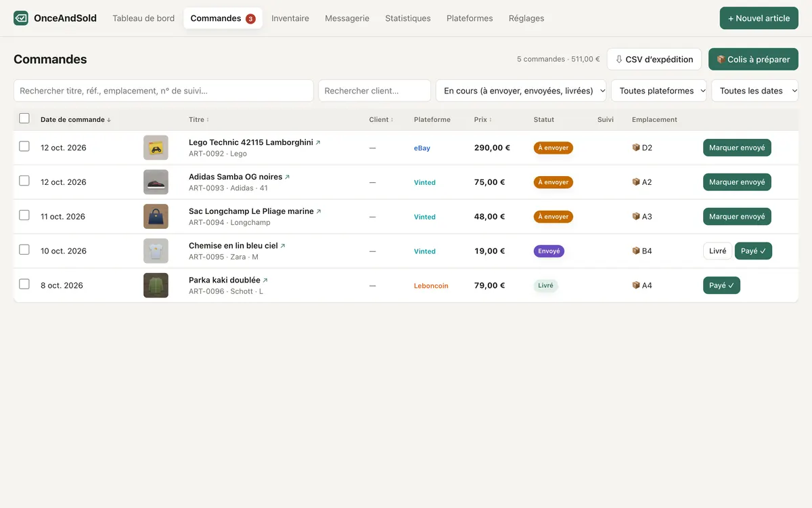Sort by Prix column header
This screenshot has height=508, width=812.
(483, 120)
